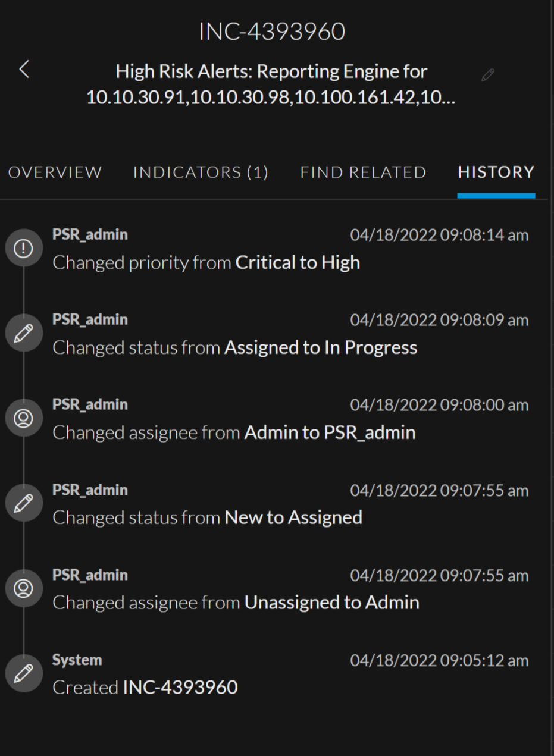554x756 pixels.
Task: Click the System author name
Action: (x=77, y=660)
